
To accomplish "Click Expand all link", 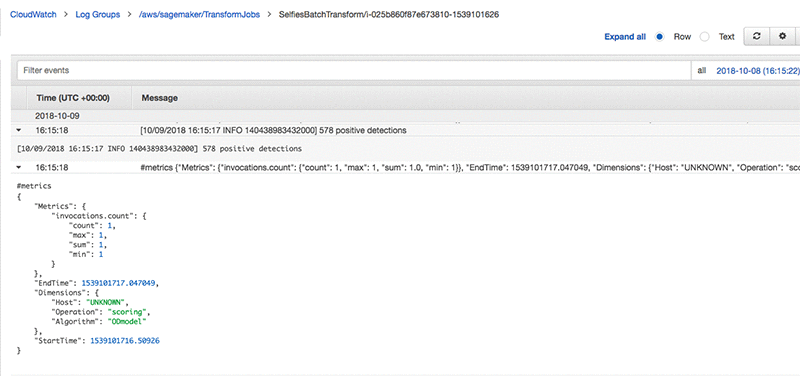I will pyautogui.click(x=625, y=37).
